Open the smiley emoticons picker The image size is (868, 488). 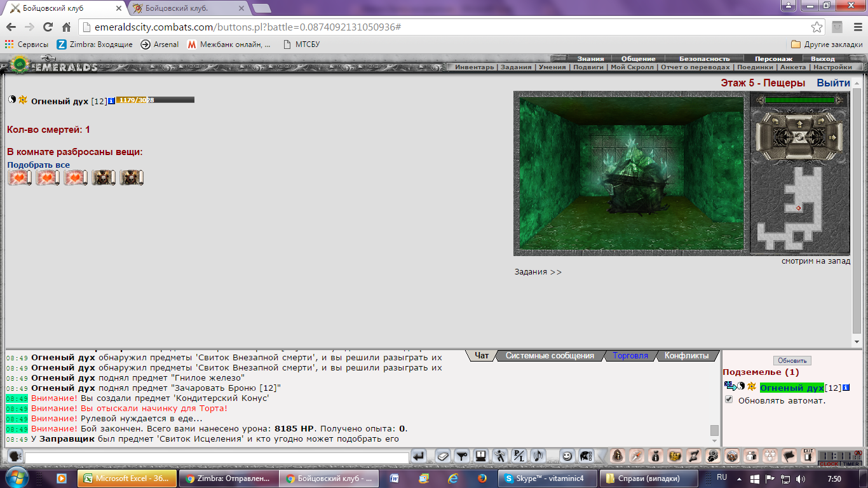[x=567, y=456]
